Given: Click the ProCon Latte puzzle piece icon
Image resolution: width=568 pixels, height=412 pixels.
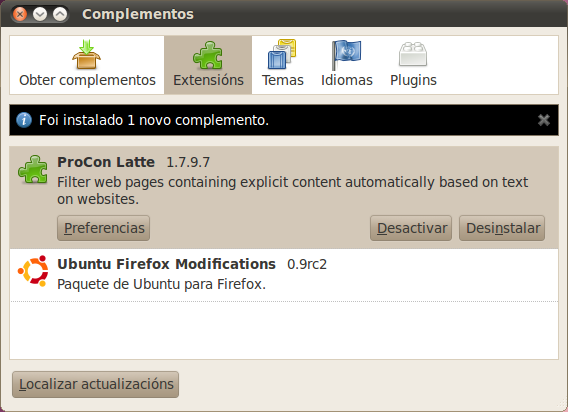Looking at the screenshot, I should pyautogui.click(x=33, y=169).
